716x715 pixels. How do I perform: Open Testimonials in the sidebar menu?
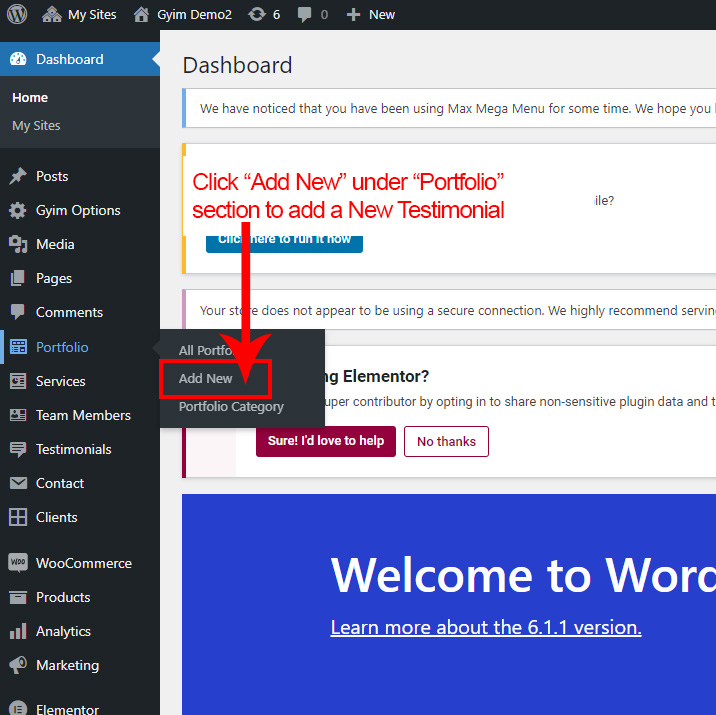coord(73,449)
